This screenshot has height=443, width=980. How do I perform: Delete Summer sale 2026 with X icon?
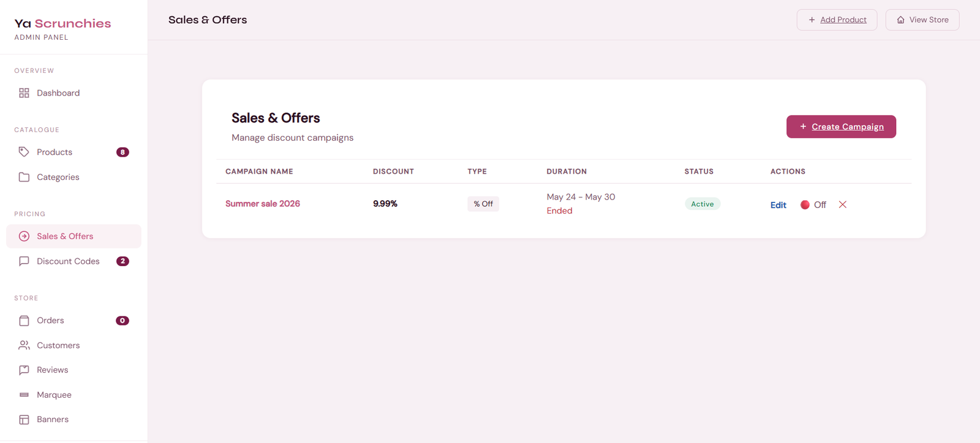click(x=843, y=204)
